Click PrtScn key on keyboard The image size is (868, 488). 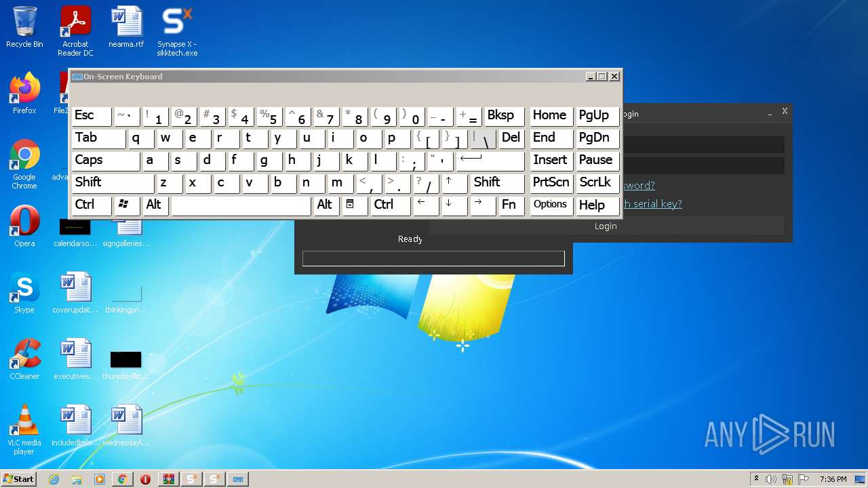coord(551,183)
